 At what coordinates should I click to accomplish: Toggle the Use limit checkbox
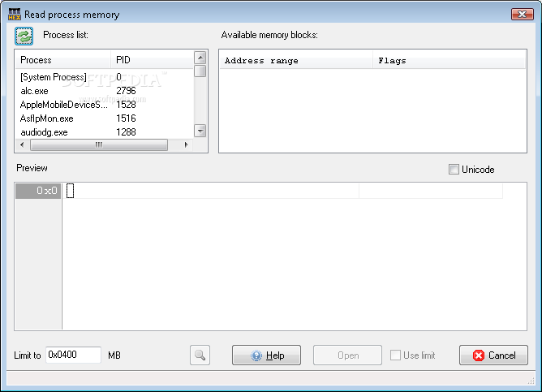point(395,355)
